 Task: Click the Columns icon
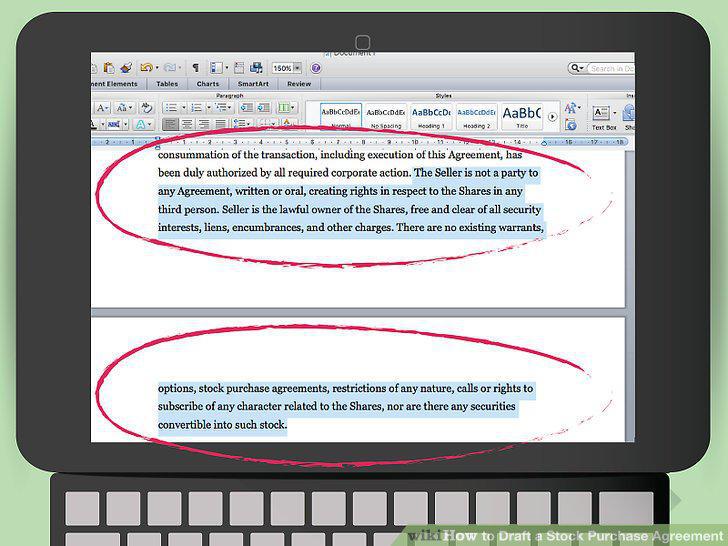tap(283, 108)
